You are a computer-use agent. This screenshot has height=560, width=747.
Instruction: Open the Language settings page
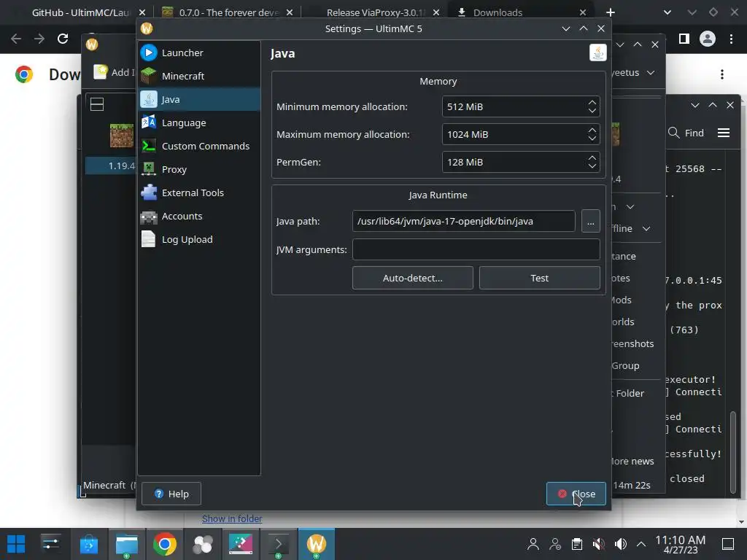(x=198, y=122)
